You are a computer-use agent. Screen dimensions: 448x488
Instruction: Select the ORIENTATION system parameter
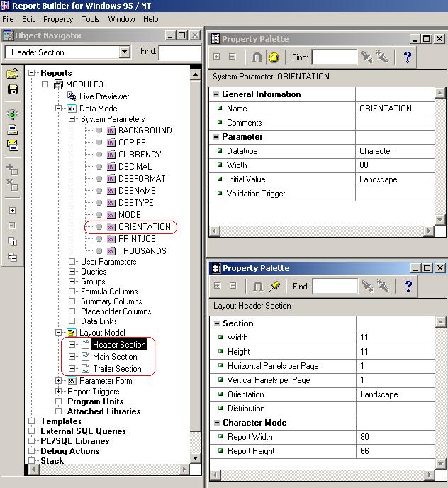[x=145, y=227]
